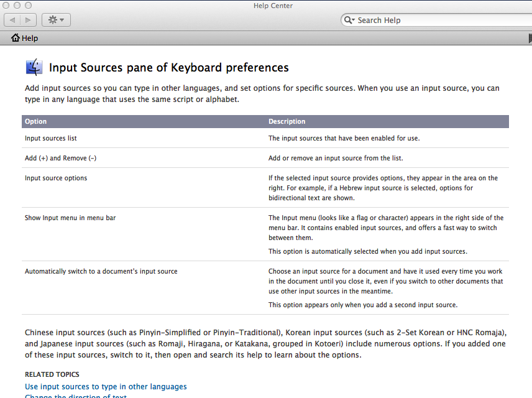Click into the Search Help field
The width and height of the screenshot is (532, 398).
coord(435,20)
